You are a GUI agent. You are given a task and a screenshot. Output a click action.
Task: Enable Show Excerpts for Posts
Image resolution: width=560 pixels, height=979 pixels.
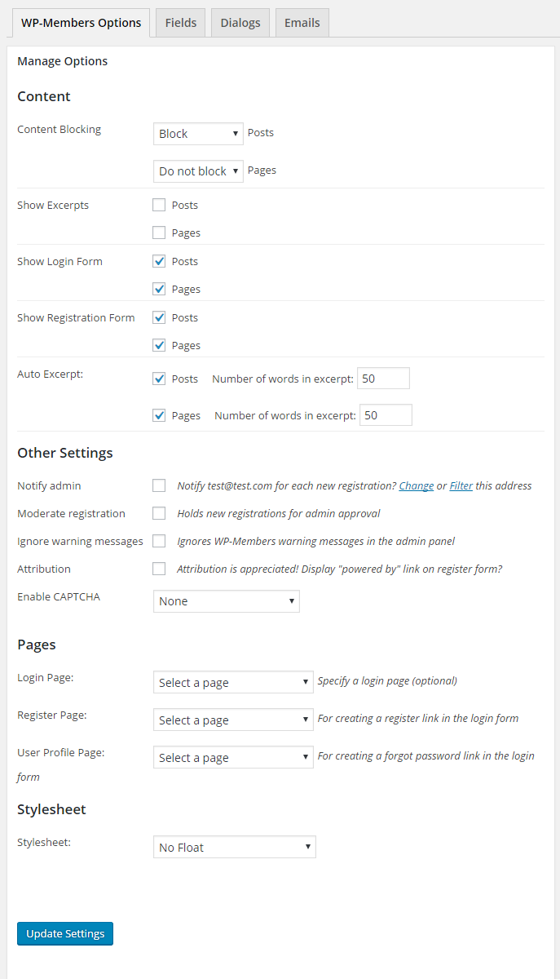(159, 206)
